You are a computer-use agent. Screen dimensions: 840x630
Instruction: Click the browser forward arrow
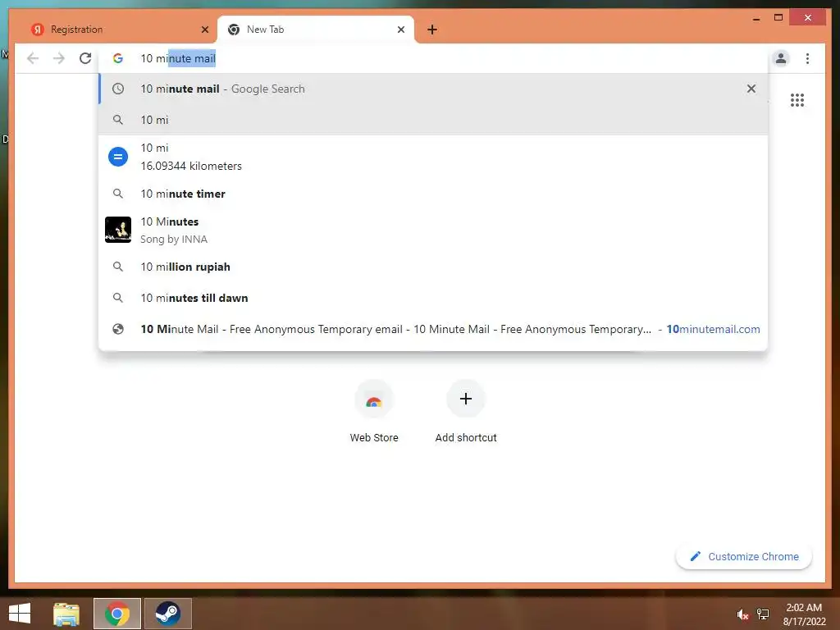[59, 58]
